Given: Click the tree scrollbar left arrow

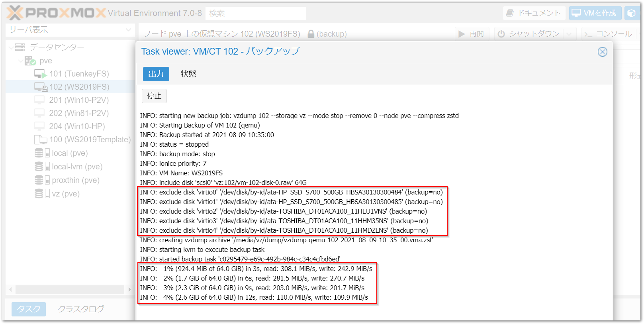Looking at the screenshot, I should (x=10, y=290).
